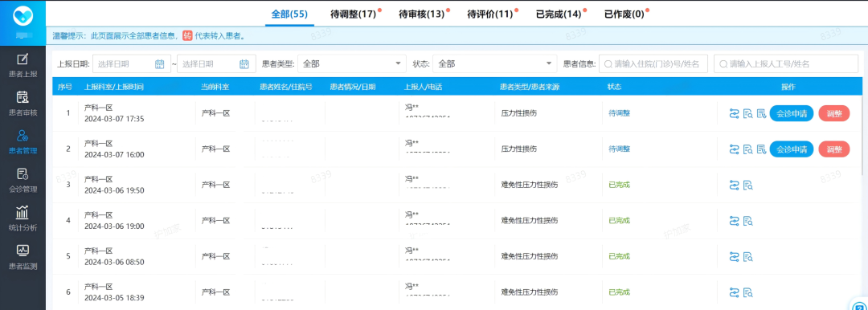The image size is (868, 310).
Task: Open 会诊管理 in the sidebar
Action: click(x=23, y=181)
